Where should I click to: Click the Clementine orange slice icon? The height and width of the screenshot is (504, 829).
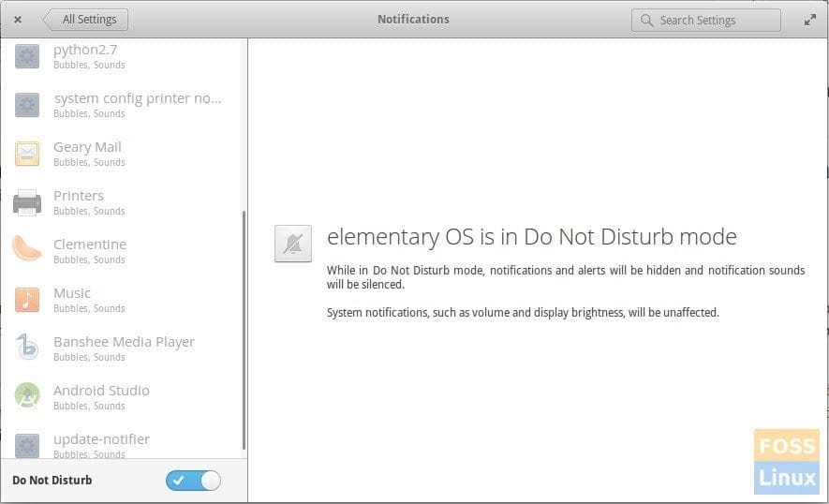pos(26,248)
